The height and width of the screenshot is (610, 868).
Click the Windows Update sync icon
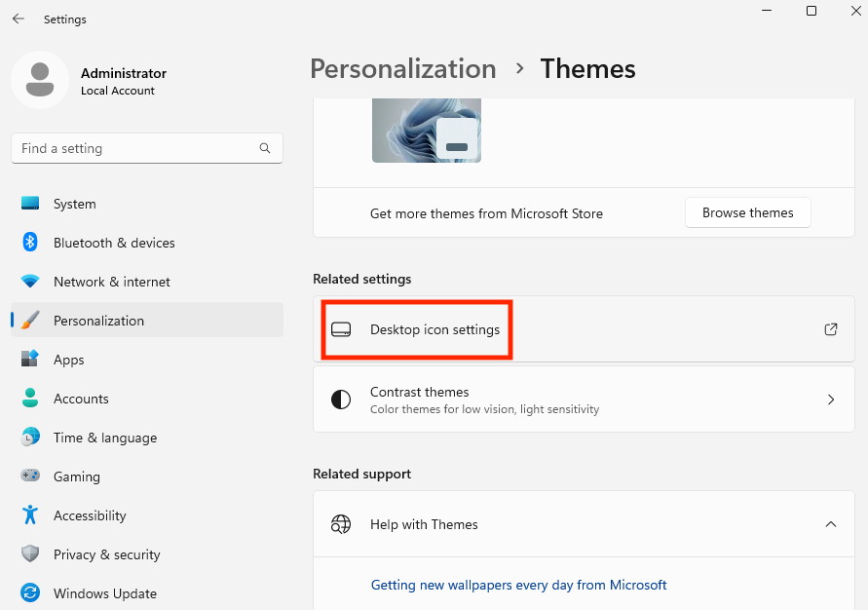click(x=30, y=593)
